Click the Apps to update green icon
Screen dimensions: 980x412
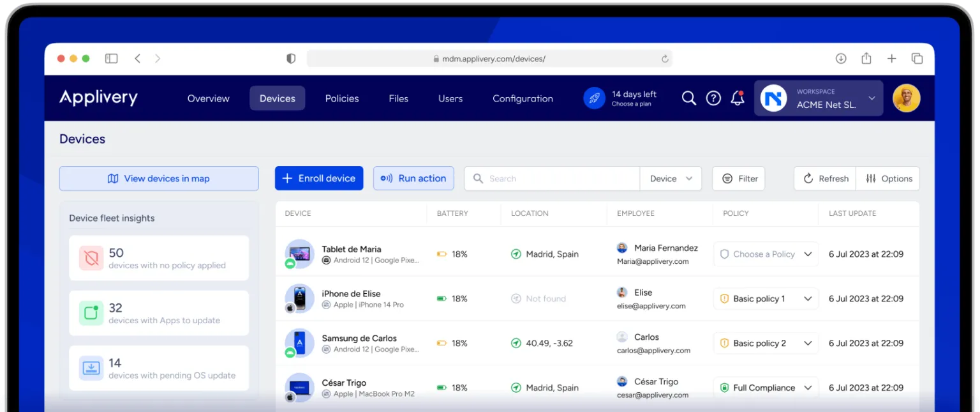point(91,313)
